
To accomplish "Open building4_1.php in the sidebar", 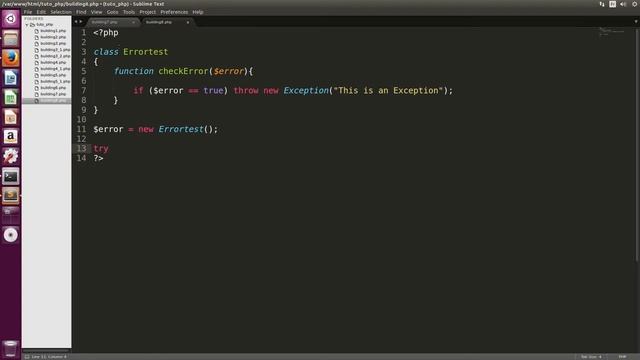I will tap(55, 69).
